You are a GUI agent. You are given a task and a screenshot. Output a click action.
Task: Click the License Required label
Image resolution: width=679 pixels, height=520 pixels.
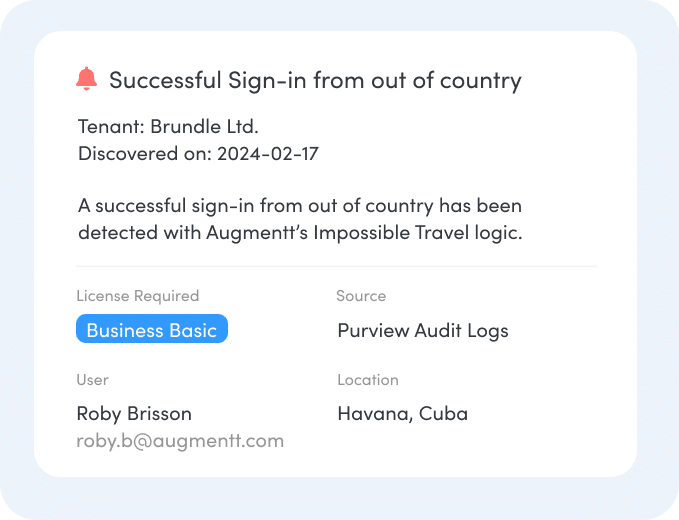138,296
